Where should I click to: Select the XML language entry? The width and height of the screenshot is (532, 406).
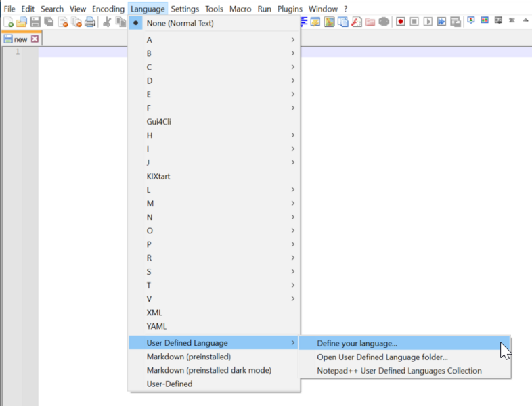(x=154, y=313)
